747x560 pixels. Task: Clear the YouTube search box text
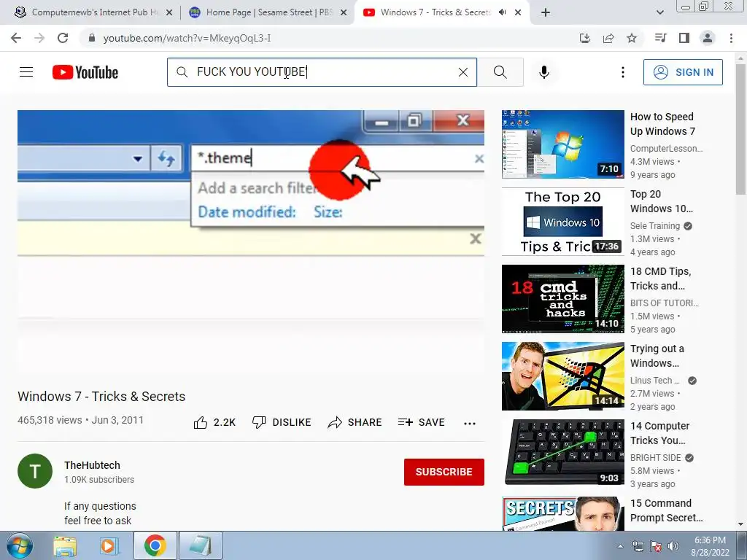[x=462, y=72]
